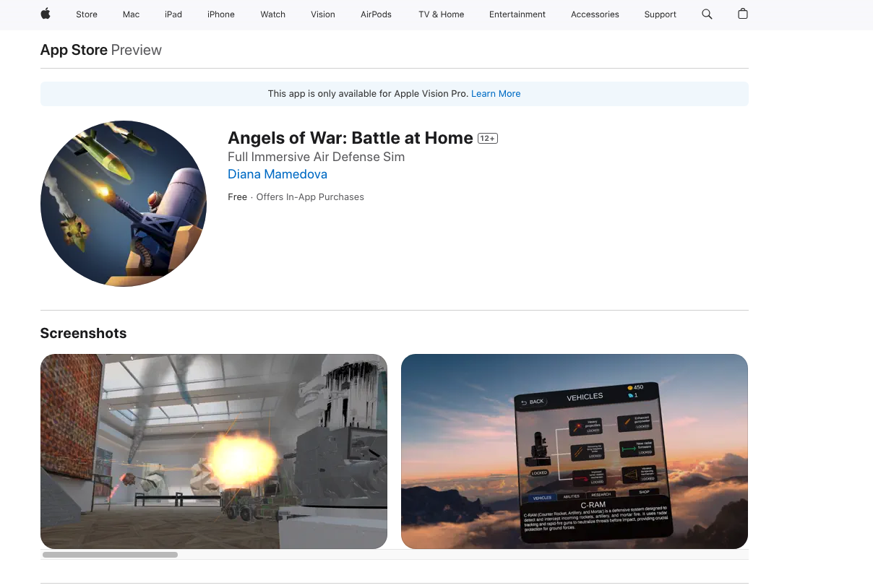Click the screenshots horizontal scrollbar

pos(110,555)
